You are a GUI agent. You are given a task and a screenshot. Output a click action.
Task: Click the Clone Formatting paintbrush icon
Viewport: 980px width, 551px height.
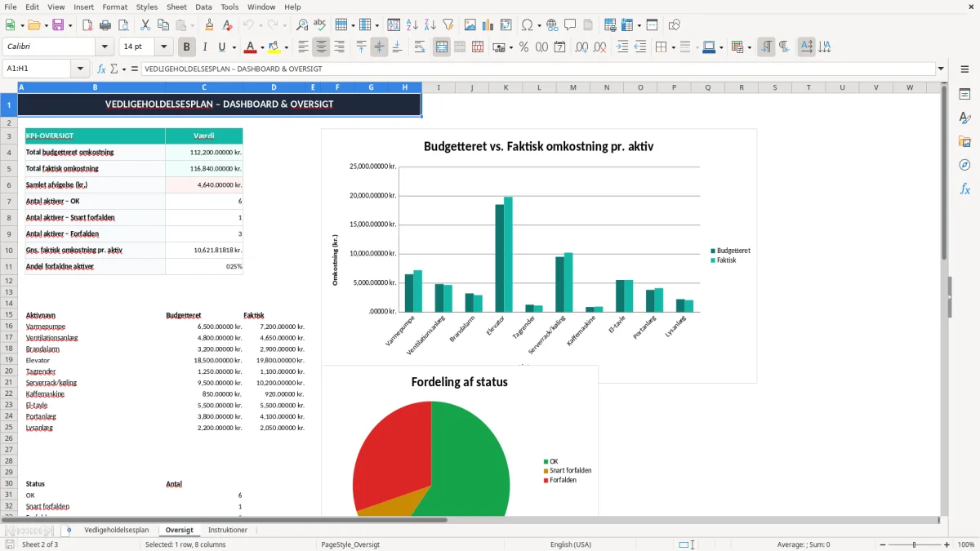[209, 25]
